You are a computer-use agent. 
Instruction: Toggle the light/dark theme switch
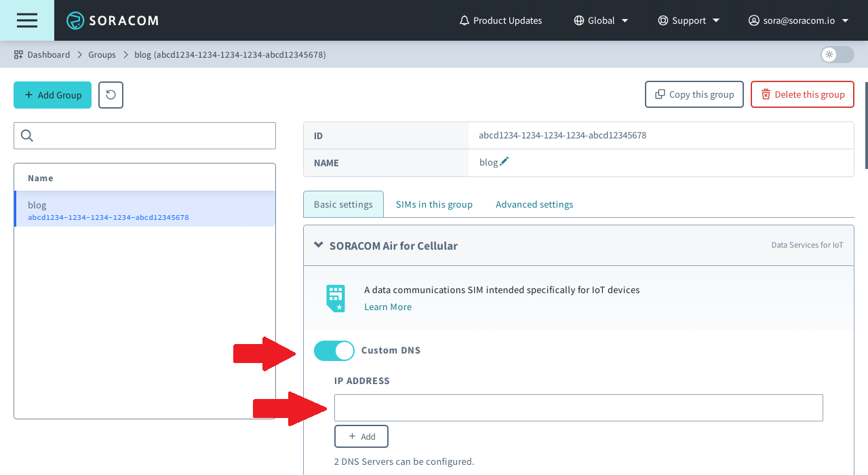coord(837,54)
